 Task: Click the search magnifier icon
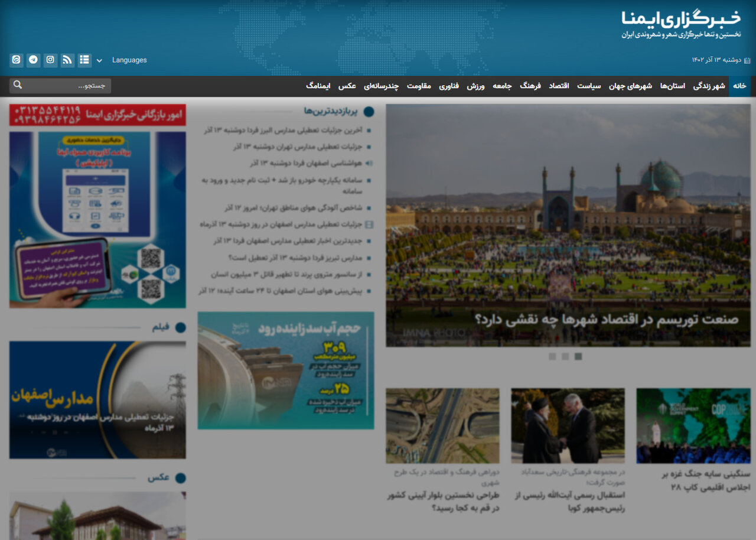[x=17, y=85]
